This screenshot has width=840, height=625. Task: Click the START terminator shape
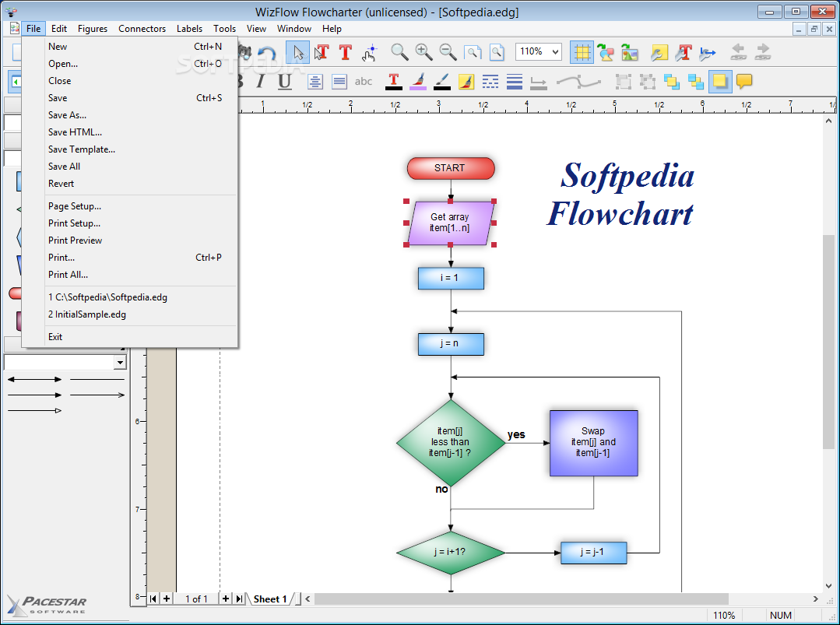(x=451, y=168)
